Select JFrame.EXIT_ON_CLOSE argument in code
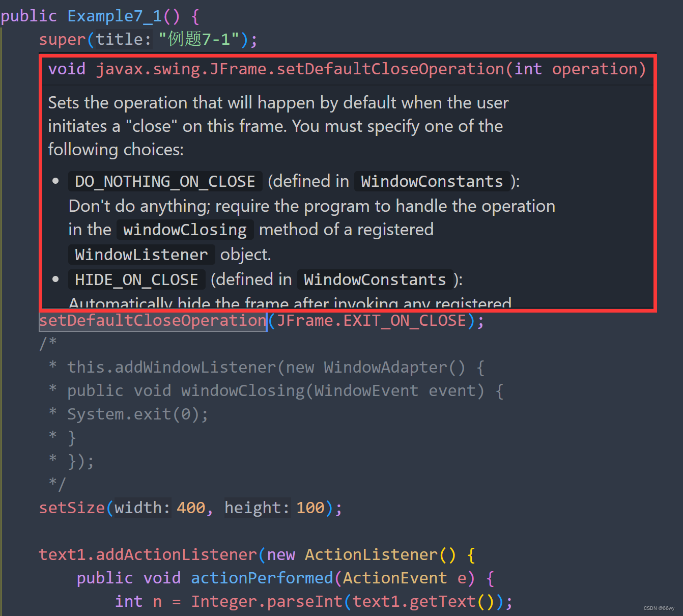683x616 pixels. point(372,321)
